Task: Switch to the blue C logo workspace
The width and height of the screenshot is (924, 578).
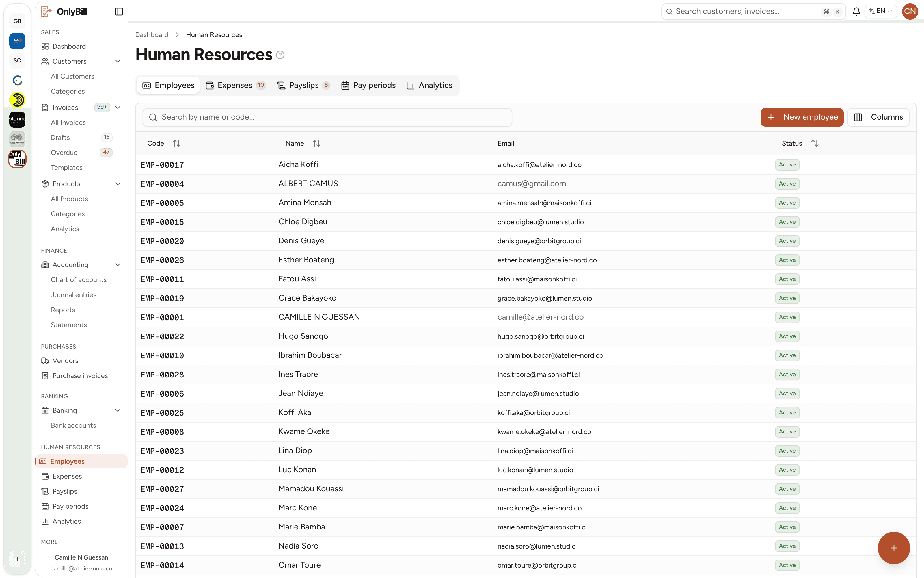Action: pyautogui.click(x=17, y=80)
